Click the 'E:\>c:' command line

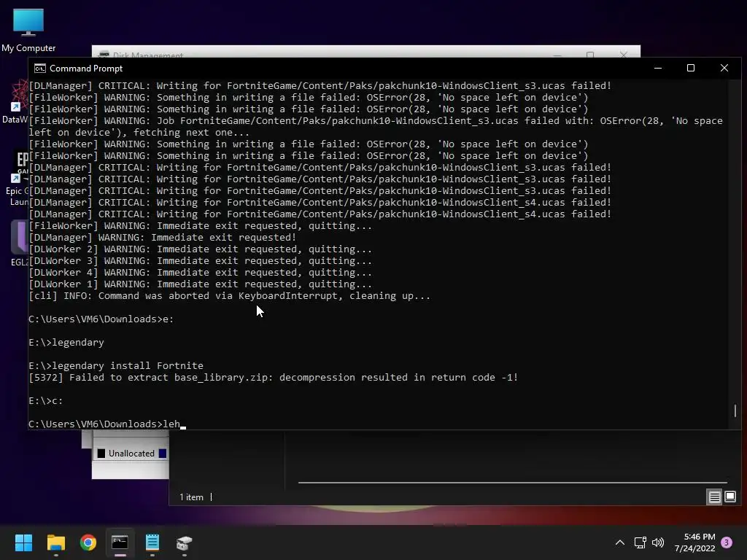[x=46, y=401]
